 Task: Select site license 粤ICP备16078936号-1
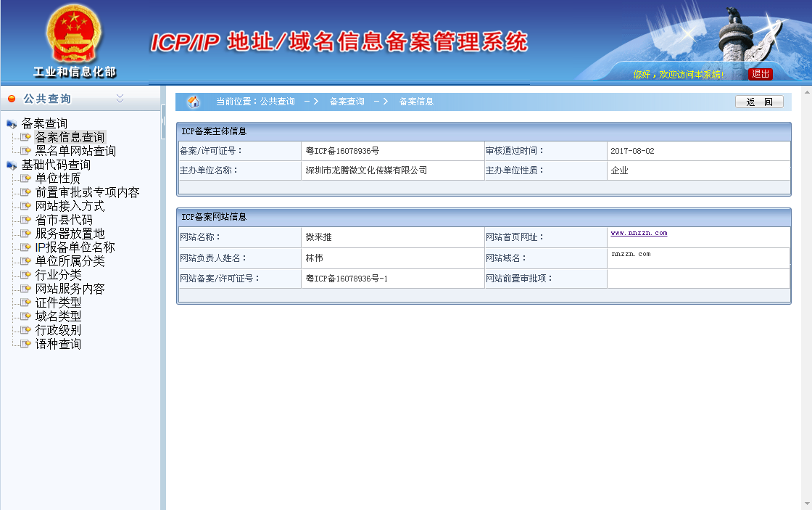(347, 279)
